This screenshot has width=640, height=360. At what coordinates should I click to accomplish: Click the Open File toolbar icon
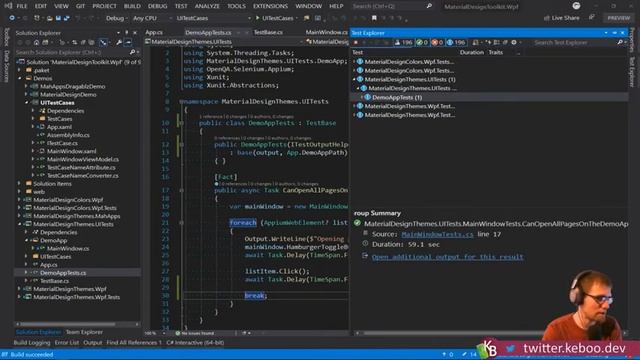[x=49, y=18]
